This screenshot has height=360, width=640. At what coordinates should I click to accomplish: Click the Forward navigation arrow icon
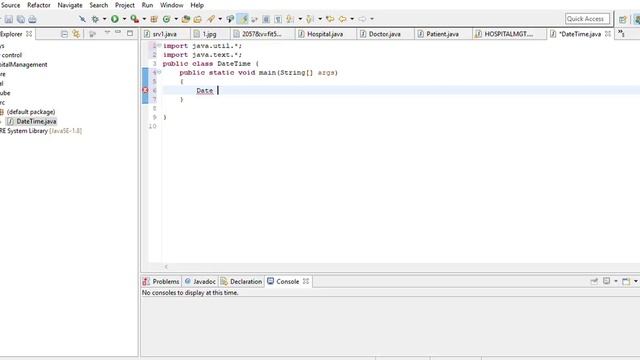click(x=362, y=19)
